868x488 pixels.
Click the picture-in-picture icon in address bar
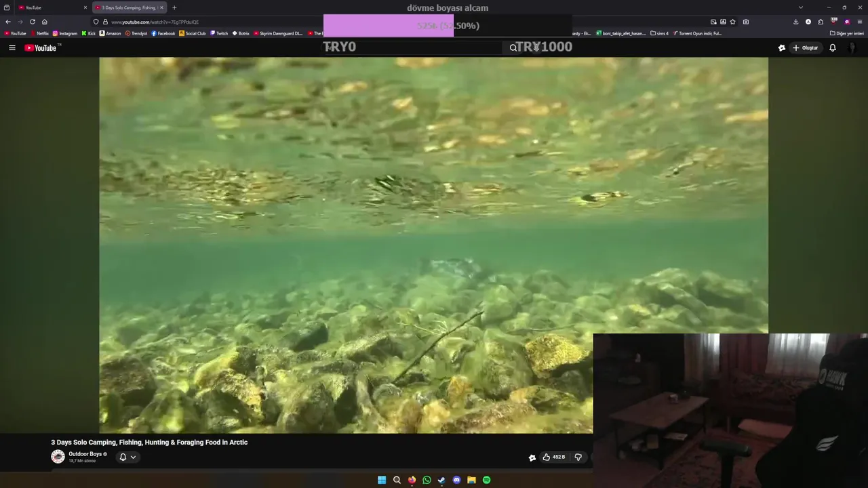(713, 22)
